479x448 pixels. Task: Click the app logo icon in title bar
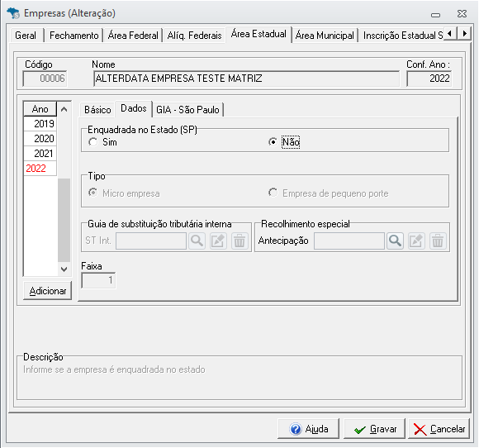point(13,13)
